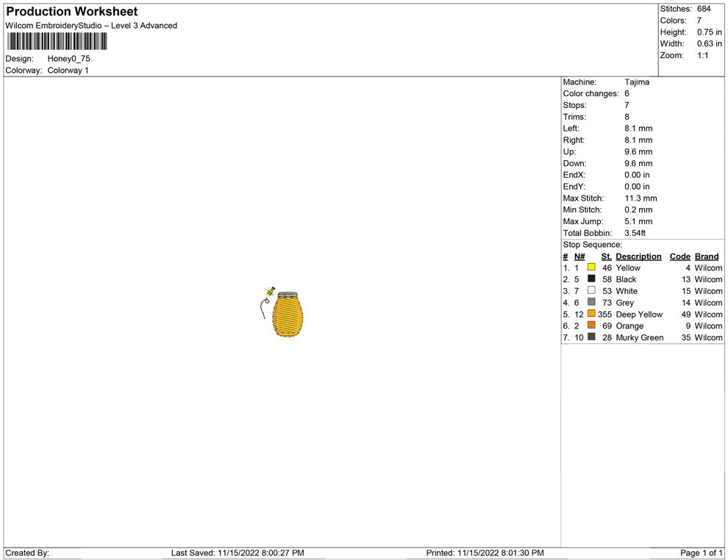Click the 'Page 1 of 1' footer text

(701, 553)
